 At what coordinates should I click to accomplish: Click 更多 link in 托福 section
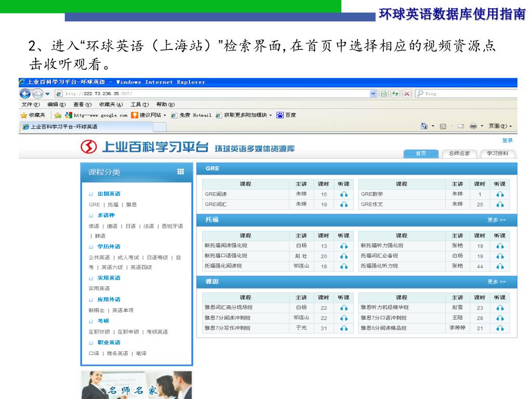pos(496,220)
